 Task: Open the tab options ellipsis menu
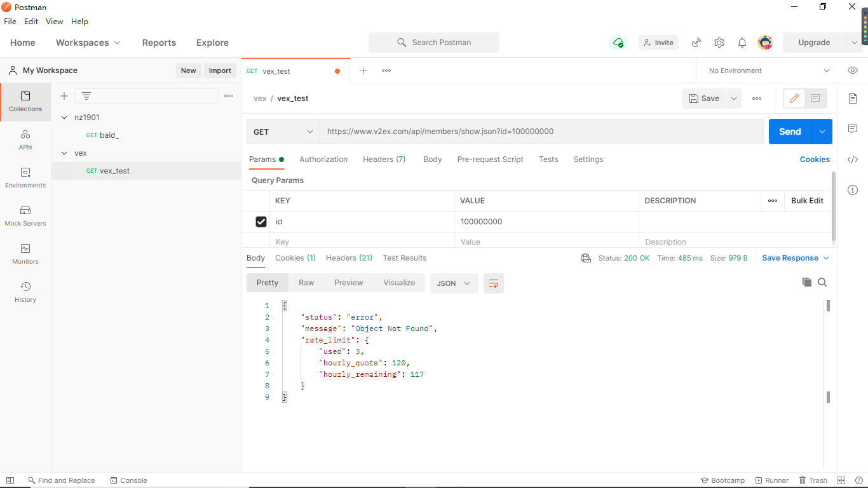[x=386, y=71]
